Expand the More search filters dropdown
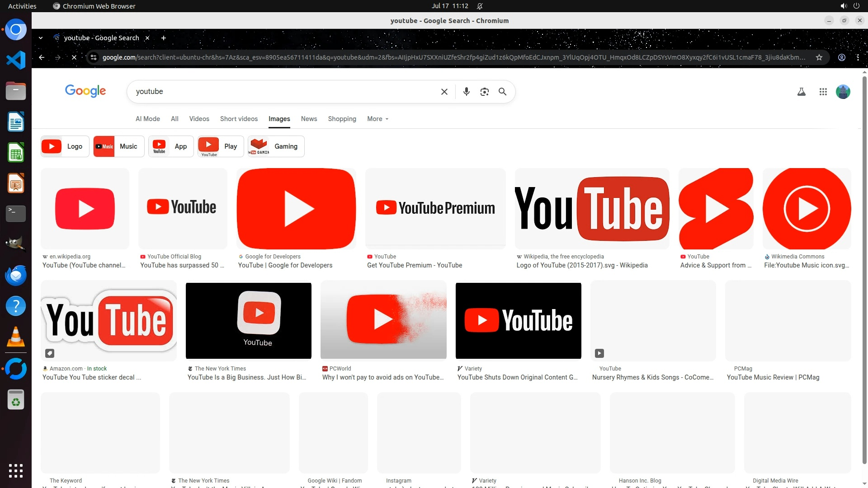 (x=377, y=119)
